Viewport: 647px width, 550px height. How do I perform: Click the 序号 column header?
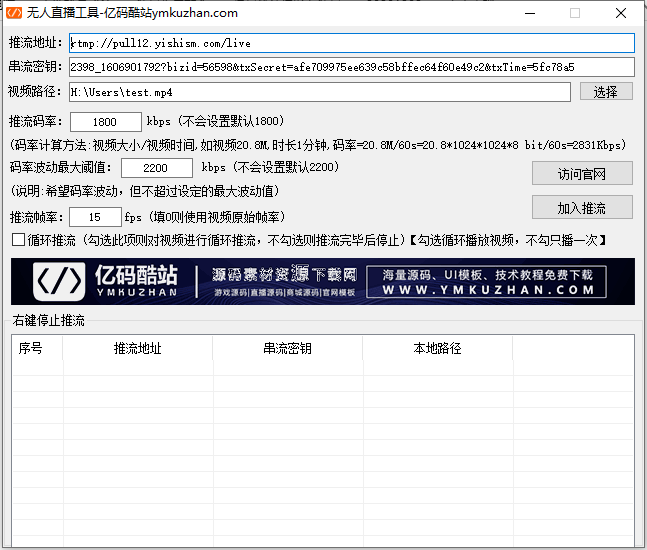point(37,348)
